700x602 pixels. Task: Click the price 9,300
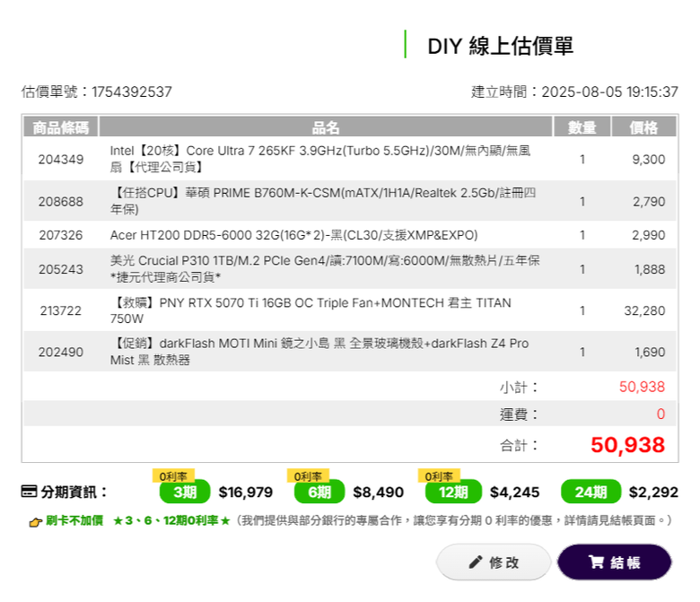point(648,160)
